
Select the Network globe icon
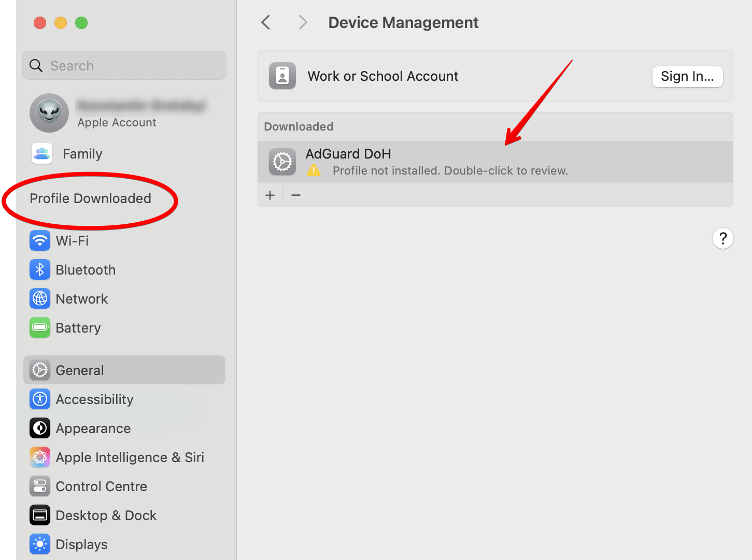[x=40, y=299]
